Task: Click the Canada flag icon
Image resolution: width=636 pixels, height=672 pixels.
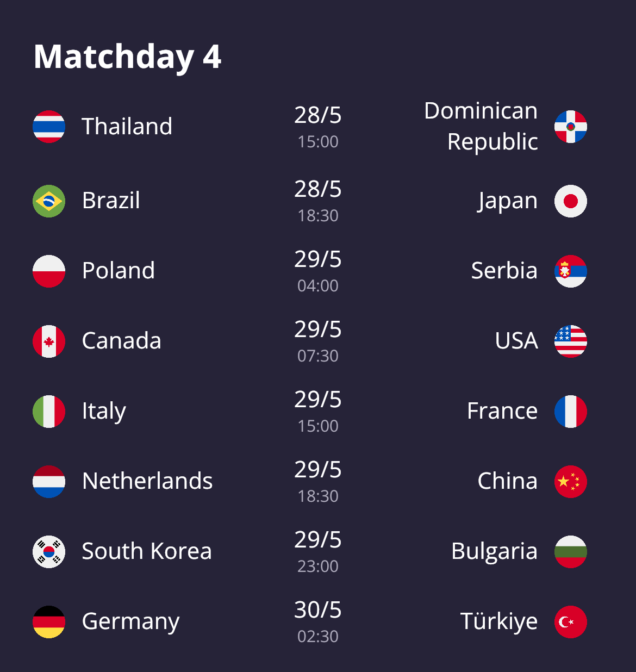Action: tap(49, 341)
